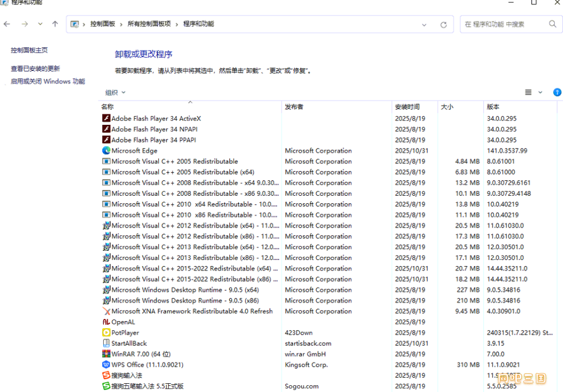563x392 pixels.
Task: Click version 141.0.3537.99 cell
Action: pos(507,151)
